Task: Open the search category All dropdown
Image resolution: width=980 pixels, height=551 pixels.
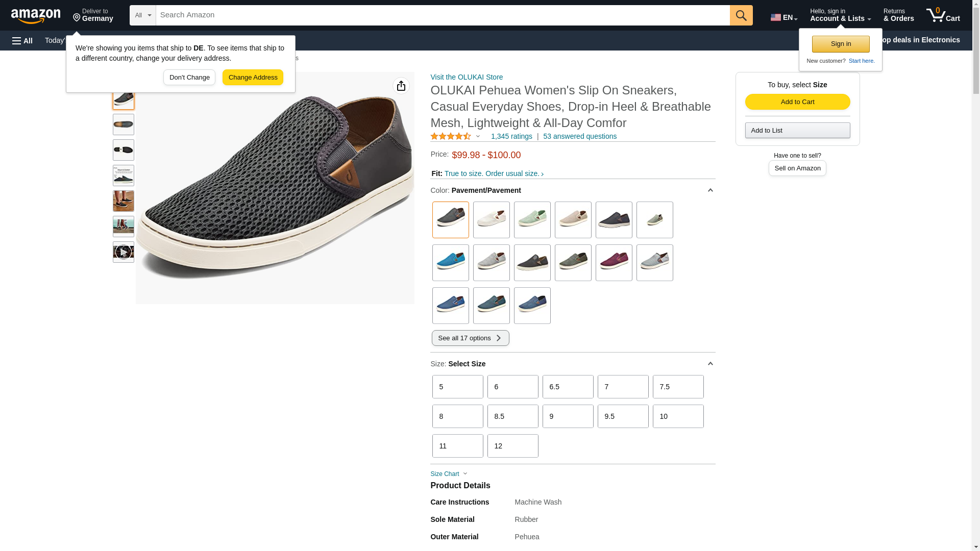Action: (142, 15)
